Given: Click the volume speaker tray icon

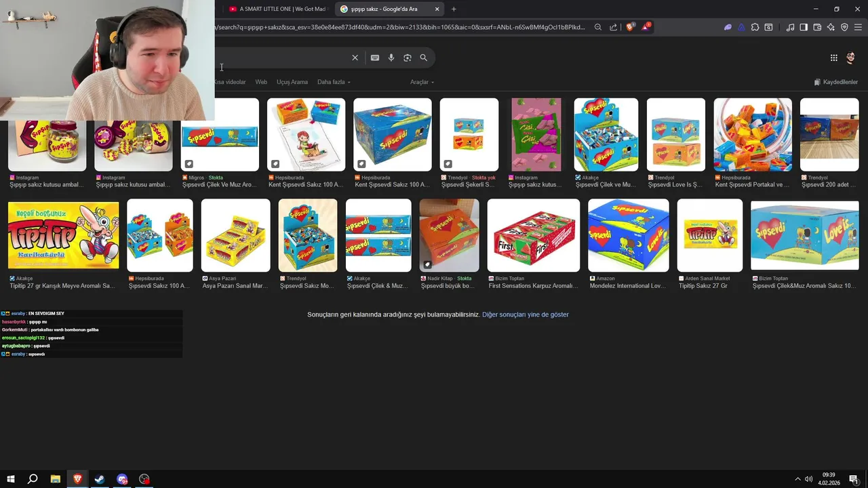Looking at the screenshot, I should 808,479.
